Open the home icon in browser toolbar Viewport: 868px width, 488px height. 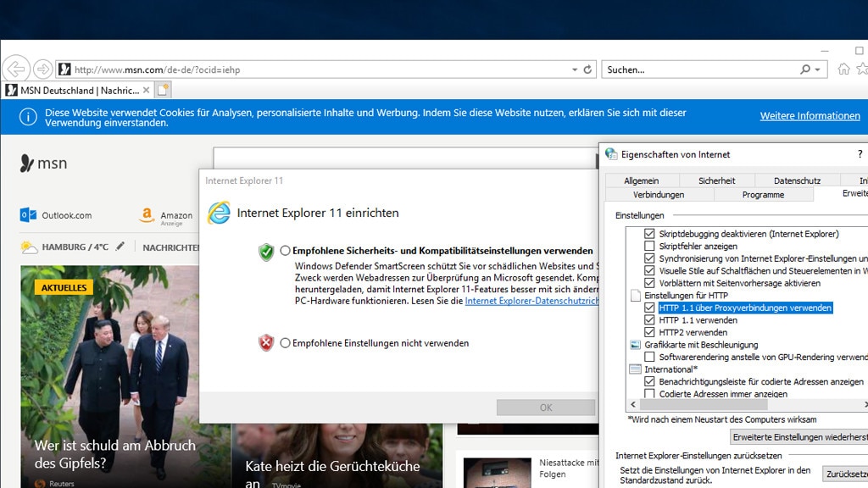pos(843,69)
